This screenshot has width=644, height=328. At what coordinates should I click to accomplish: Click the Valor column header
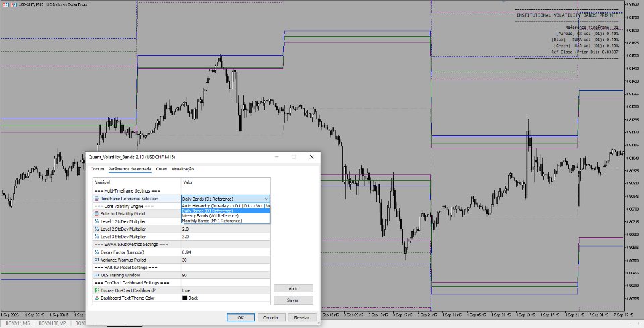[x=225, y=182]
